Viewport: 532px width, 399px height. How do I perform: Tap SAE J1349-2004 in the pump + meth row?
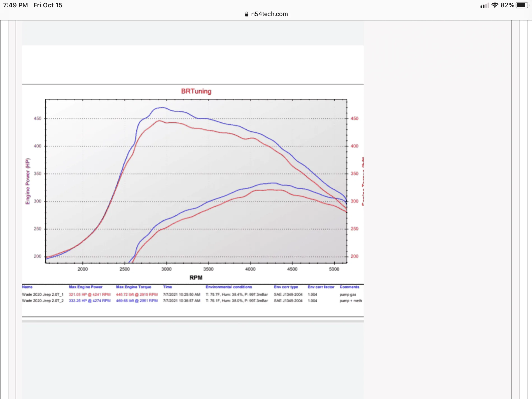pos(288,301)
